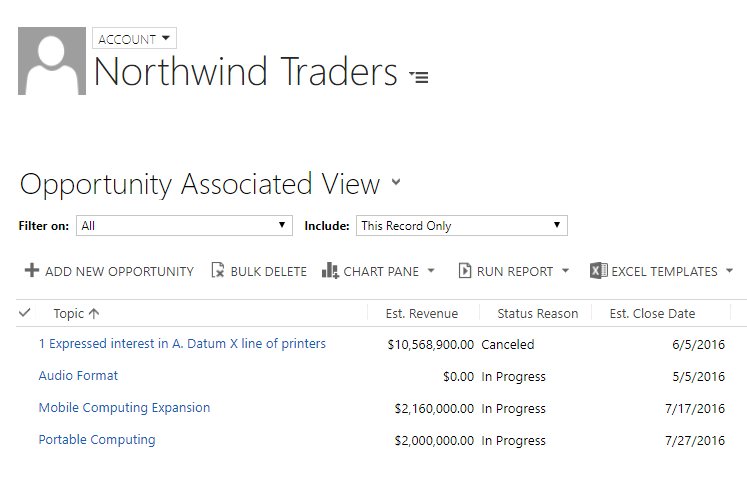Click the $10,568,900.00 revenue cell
The image size is (747, 484).
pyautogui.click(x=431, y=344)
